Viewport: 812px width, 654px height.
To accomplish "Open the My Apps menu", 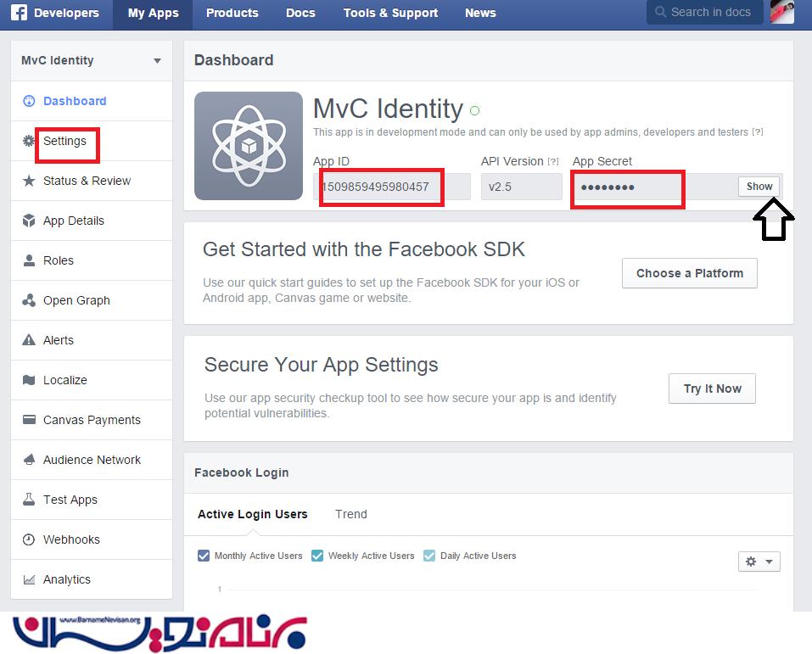I will pos(153,13).
